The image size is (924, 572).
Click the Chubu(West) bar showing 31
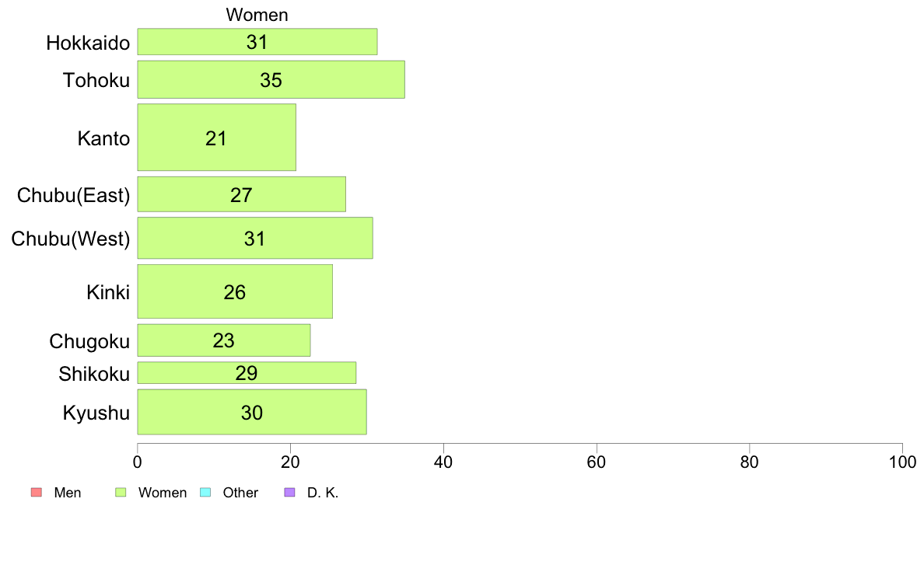pyautogui.click(x=255, y=238)
